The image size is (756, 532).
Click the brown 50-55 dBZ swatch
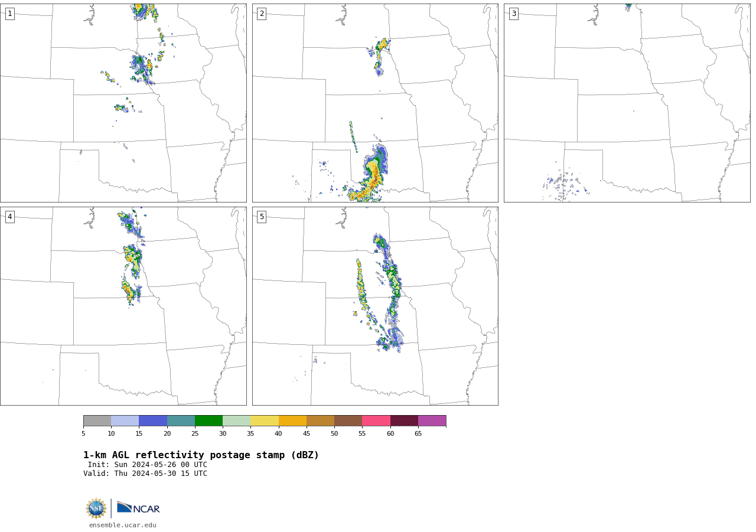pyautogui.click(x=348, y=421)
